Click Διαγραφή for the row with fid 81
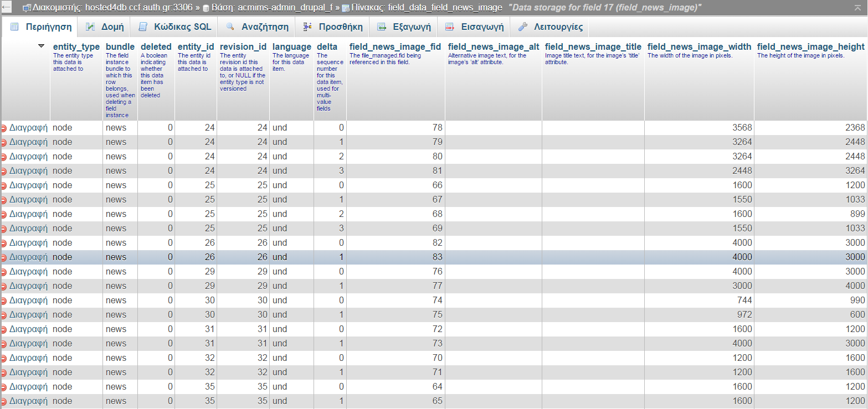868x409 pixels. pos(28,170)
